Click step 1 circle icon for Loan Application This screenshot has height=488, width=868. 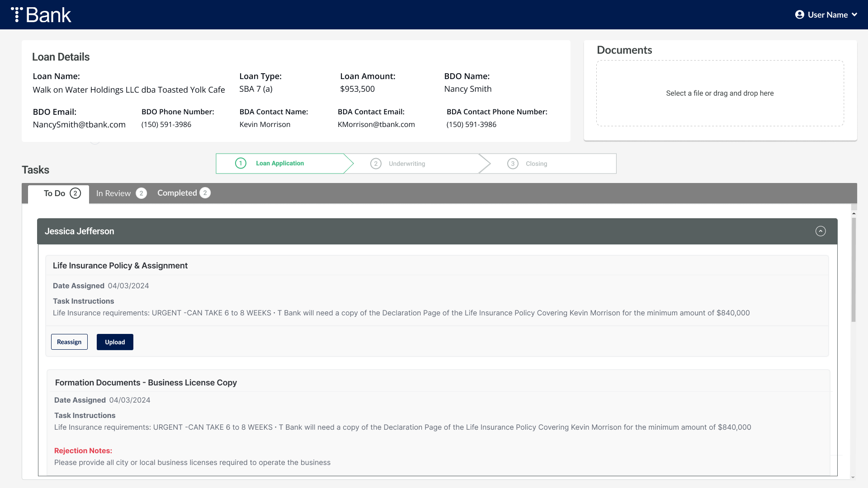click(241, 163)
